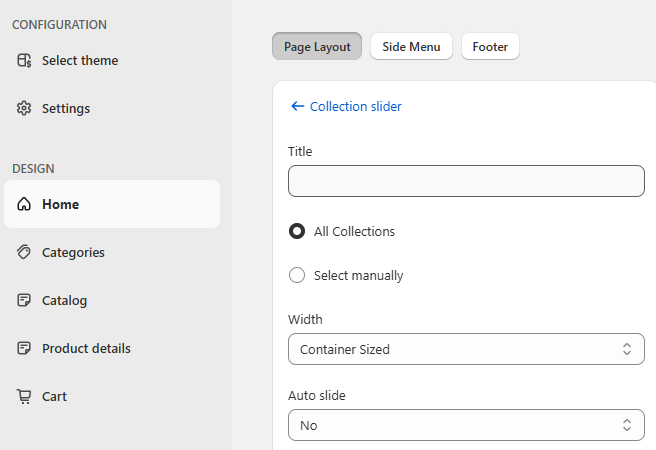The width and height of the screenshot is (656, 450).
Task: Open the Auto slide dropdown showing No
Action: 466,425
